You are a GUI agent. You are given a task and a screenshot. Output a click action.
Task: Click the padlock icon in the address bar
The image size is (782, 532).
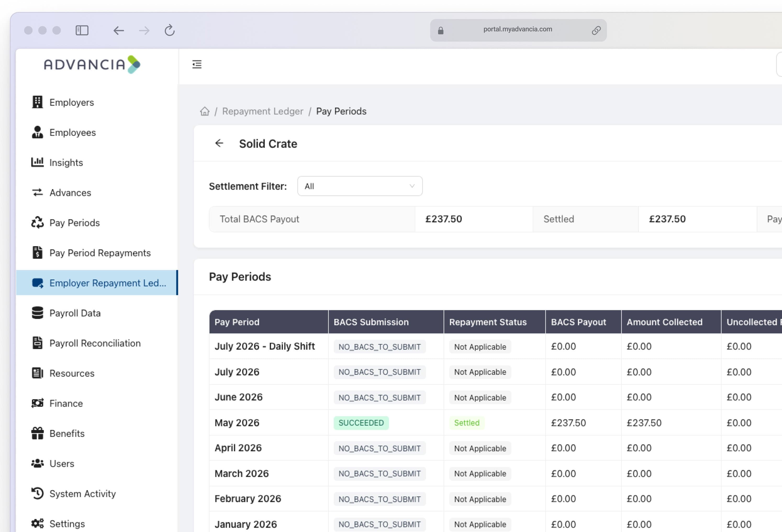[x=440, y=31]
